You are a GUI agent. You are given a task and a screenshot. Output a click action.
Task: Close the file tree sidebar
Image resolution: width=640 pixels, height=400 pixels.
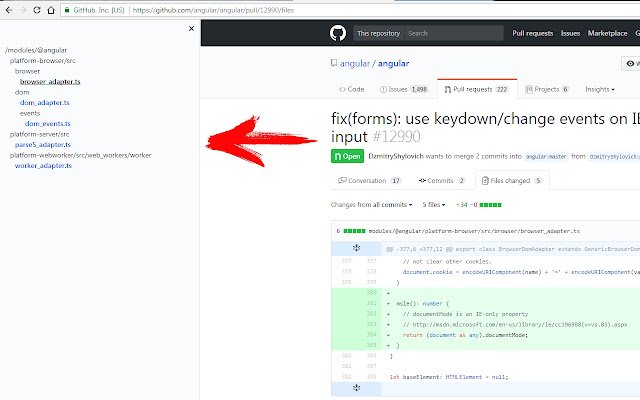tap(191, 29)
